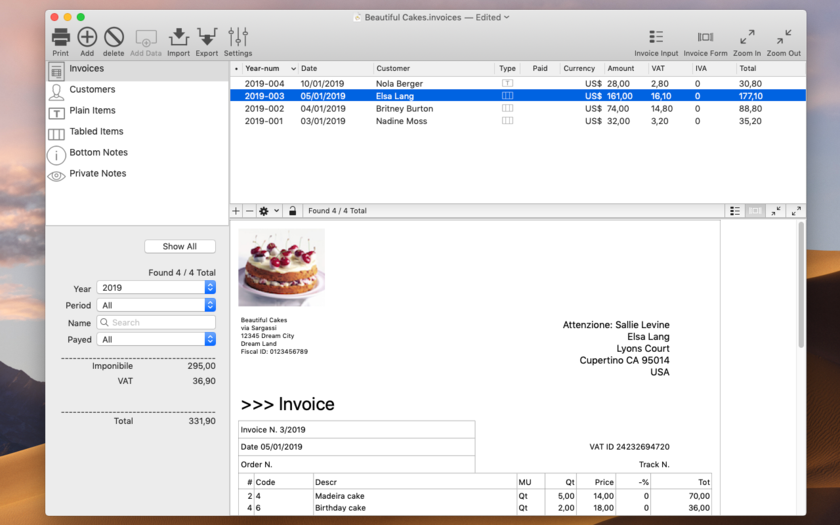Switch to Invoice Form view

point(705,38)
